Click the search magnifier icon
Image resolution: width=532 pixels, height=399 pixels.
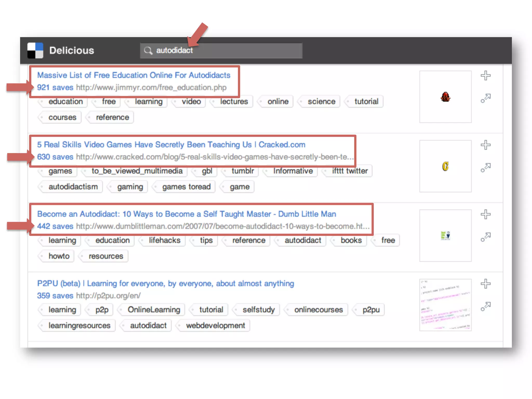pos(148,50)
